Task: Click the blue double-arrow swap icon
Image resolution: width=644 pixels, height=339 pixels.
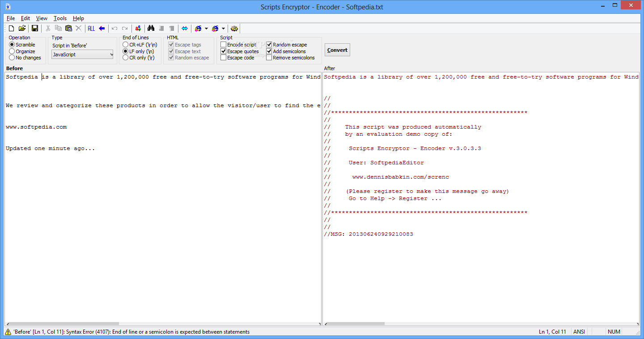Action: (x=185, y=28)
